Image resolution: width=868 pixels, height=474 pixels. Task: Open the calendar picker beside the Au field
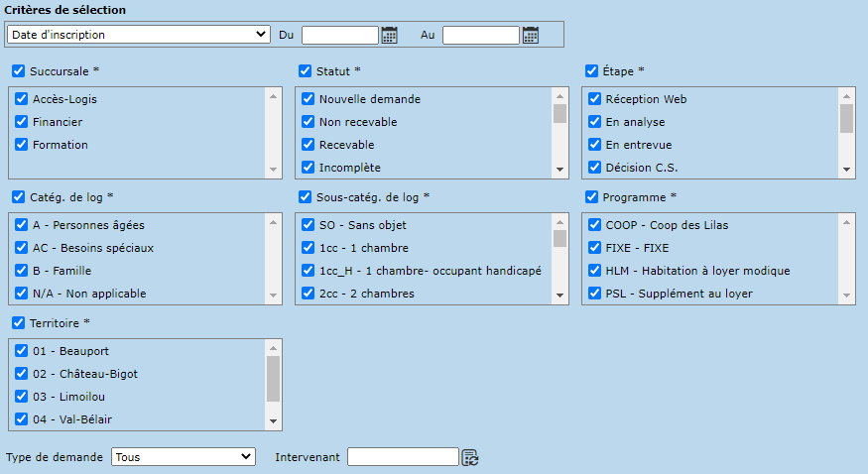tap(531, 35)
